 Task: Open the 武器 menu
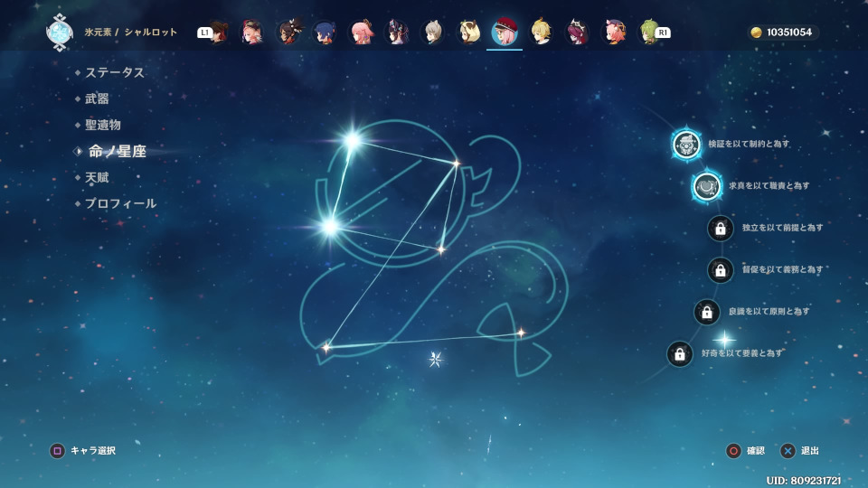coord(97,99)
